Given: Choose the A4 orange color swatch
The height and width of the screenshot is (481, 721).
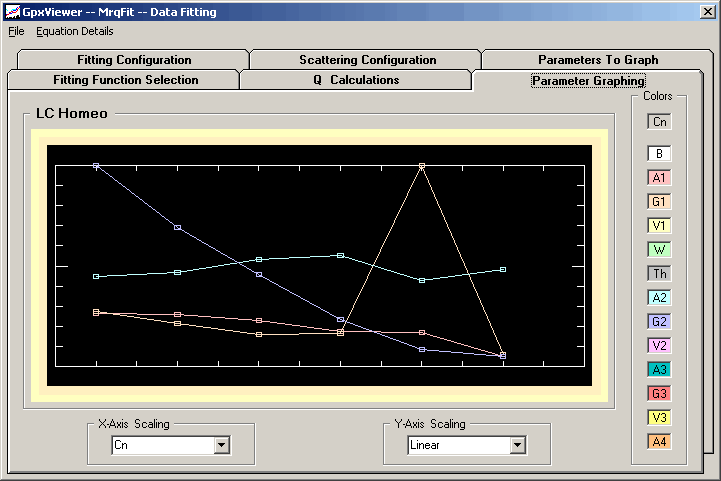Looking at the screenshot, I should click(x=659, y=441).
